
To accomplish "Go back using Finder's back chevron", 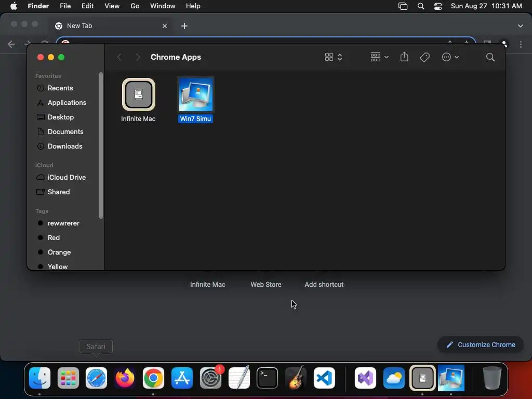I will pos(119,57).
